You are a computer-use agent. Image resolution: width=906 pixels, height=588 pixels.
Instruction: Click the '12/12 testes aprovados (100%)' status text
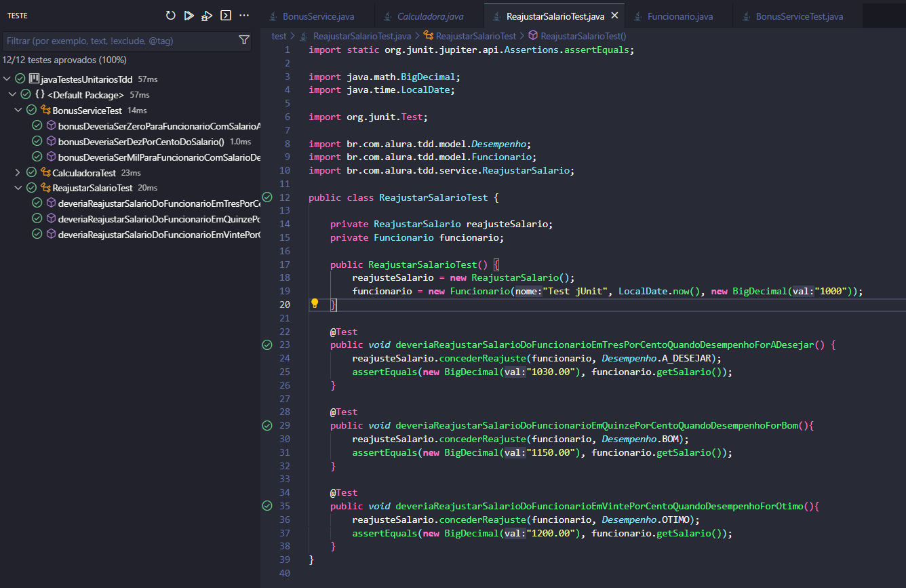[64, 60]
